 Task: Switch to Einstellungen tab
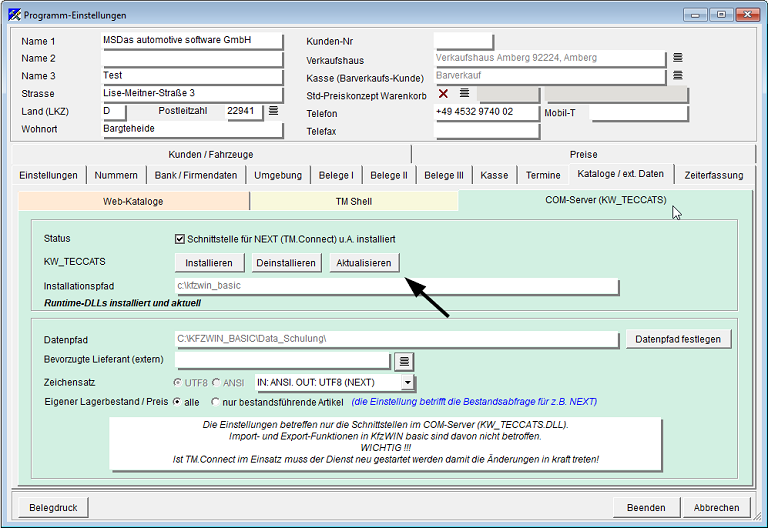point(48,175)
